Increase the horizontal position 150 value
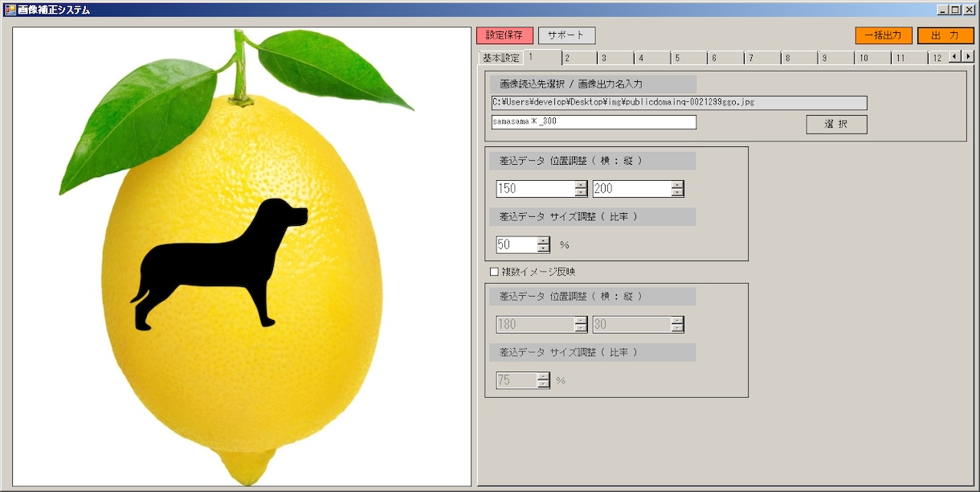The width and height of the screenshot is (980, 492). pos(582,185)
